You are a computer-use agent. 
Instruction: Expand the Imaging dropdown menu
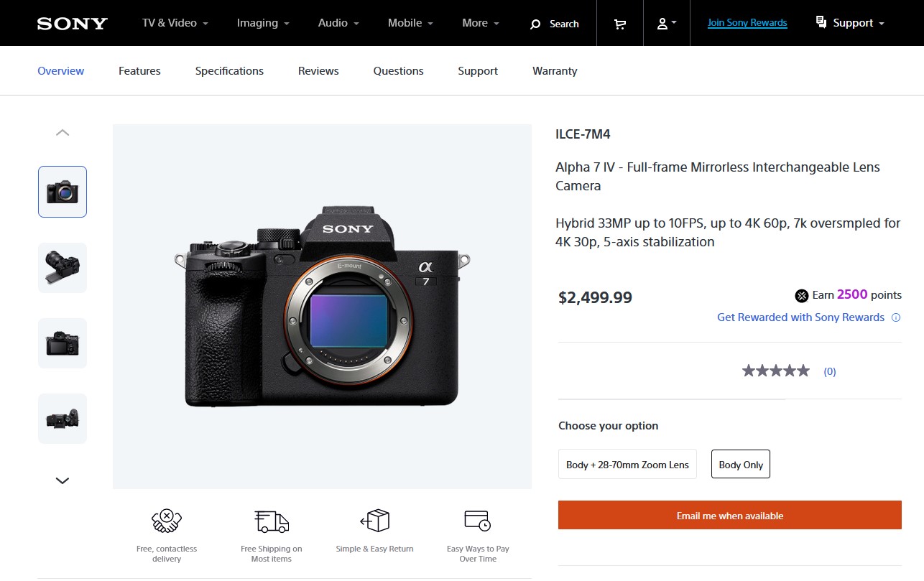coord(263,23)
